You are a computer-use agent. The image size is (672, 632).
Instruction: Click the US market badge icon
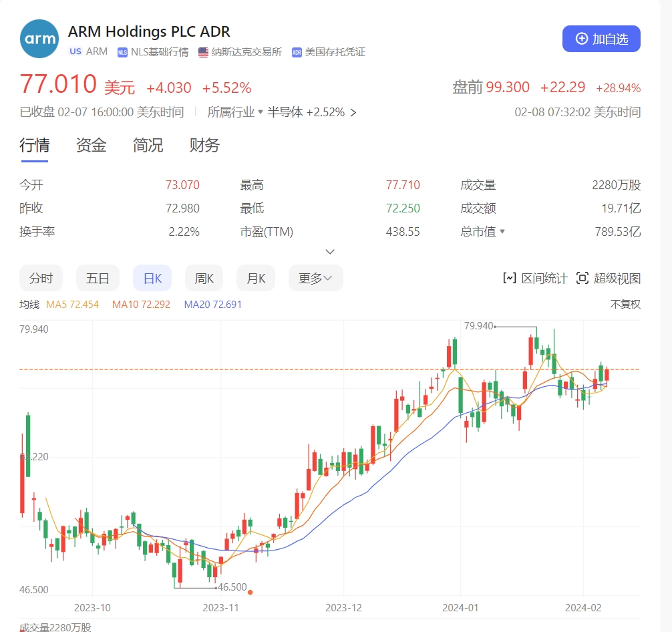pos(75,51)
